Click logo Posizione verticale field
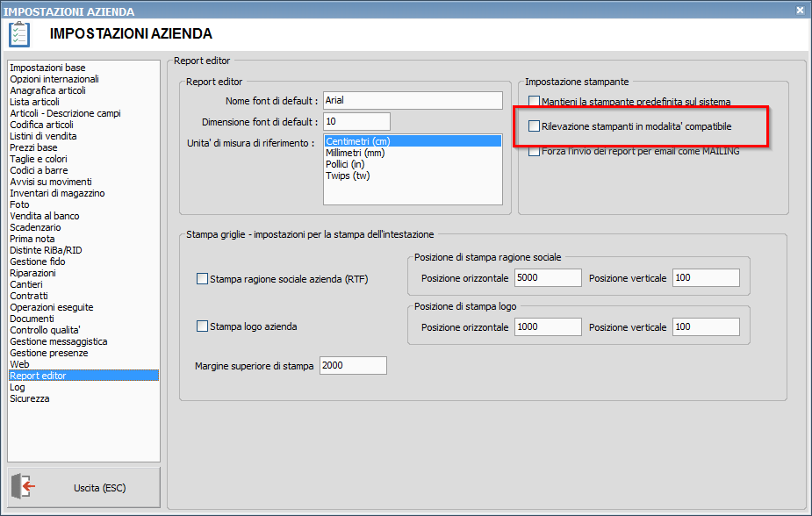812x516 pixels. click(x=706, y=326)
